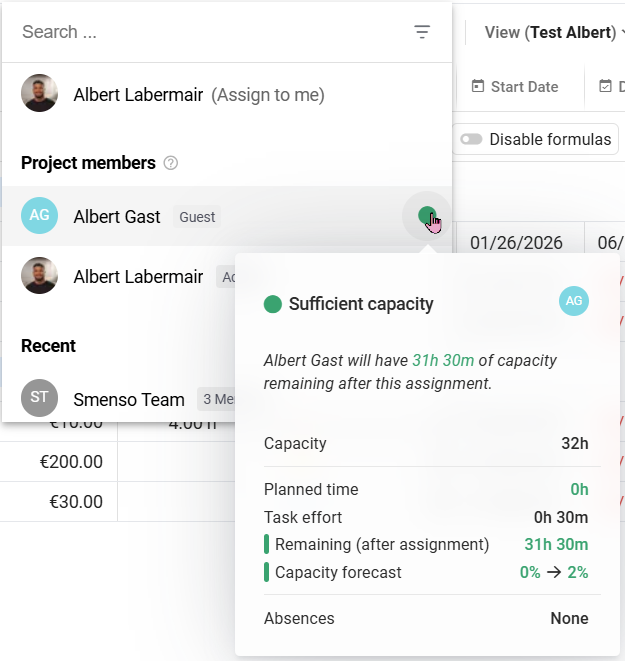The height and width of the screenshot is (661, 625).
Task: Click the AG avatar beside Albert Gast
Action: pyautogui.click(x=40, y=216)
